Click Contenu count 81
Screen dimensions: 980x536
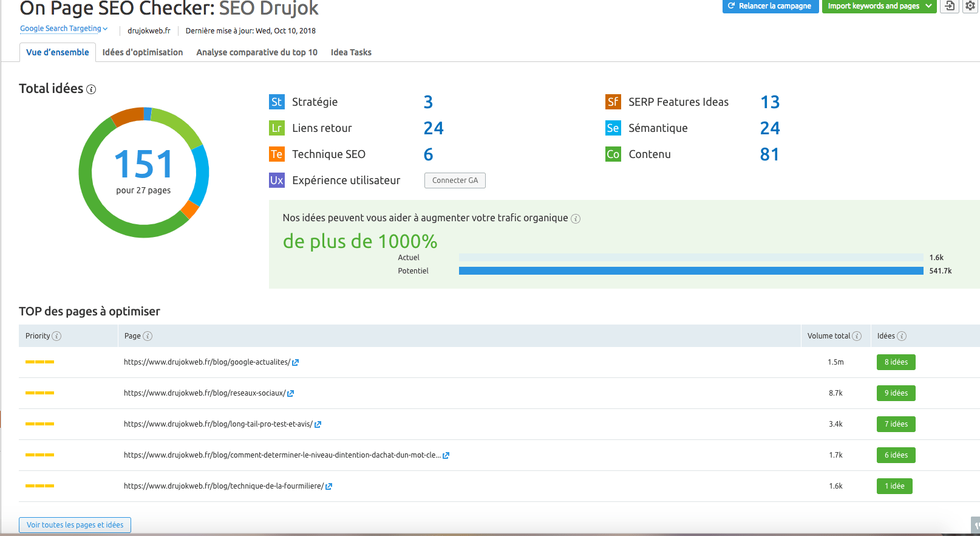[x=769, y=154]
